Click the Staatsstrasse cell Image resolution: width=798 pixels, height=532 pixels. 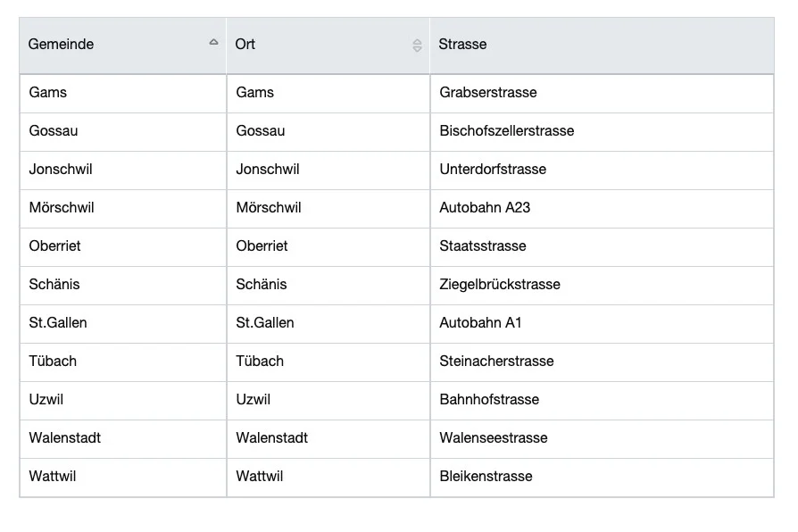pyautogui.click(x=602, y=247)
